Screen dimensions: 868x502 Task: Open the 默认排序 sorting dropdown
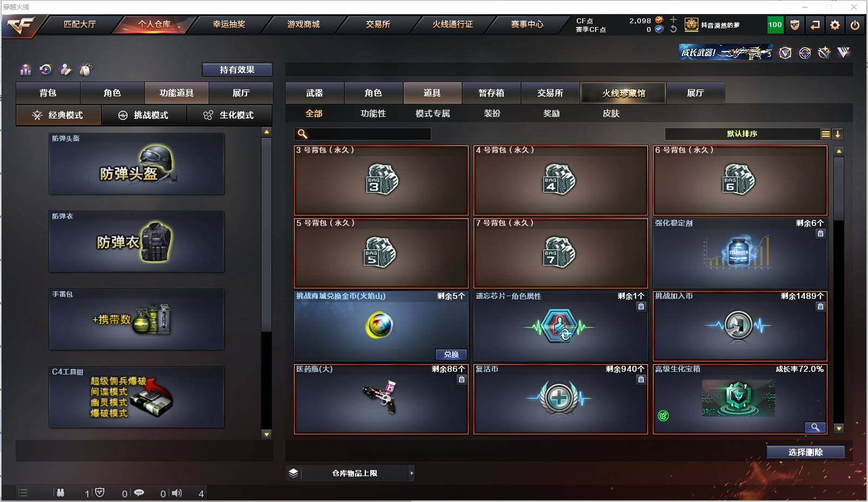coord(742,133)
